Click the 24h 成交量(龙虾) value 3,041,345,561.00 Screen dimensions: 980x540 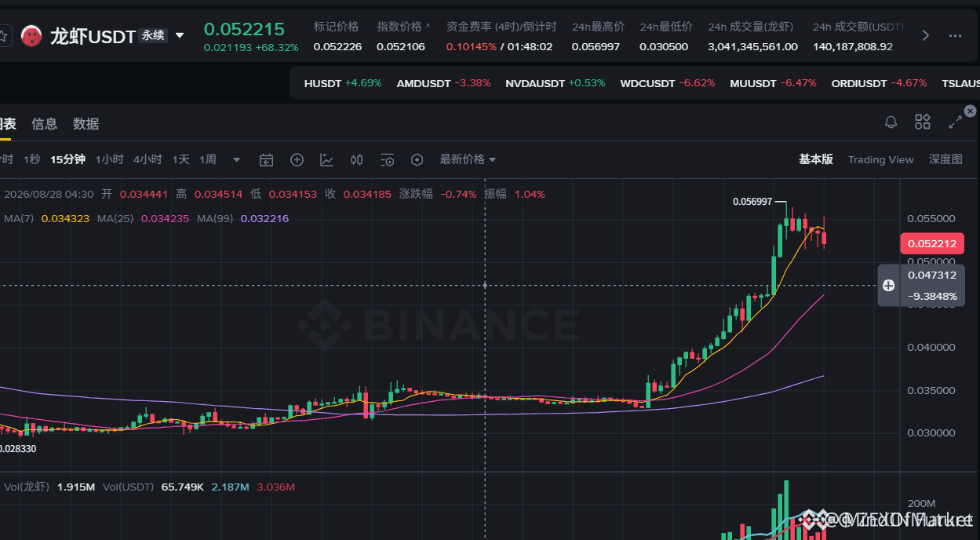[752, 46]
